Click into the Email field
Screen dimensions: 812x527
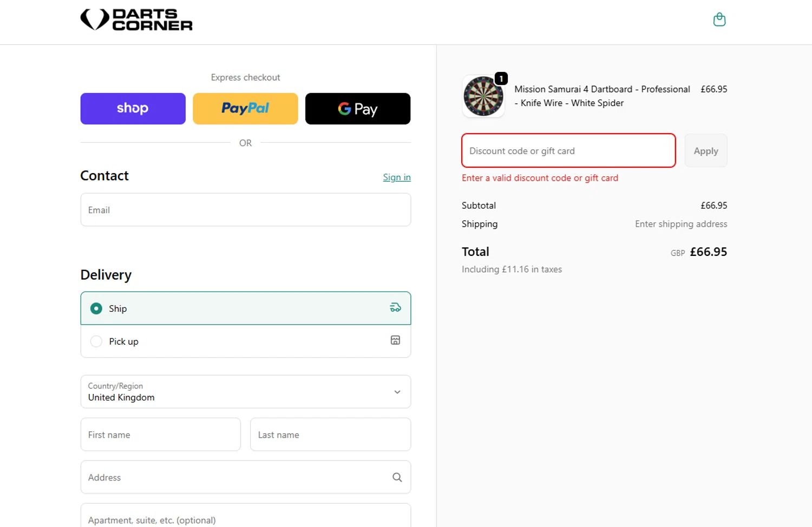(245, 210)
